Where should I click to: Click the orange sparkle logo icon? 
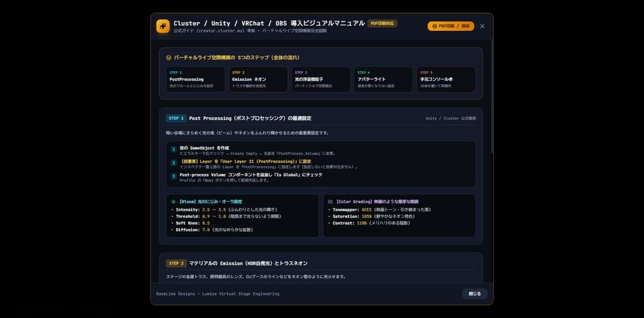click(163, 26)
